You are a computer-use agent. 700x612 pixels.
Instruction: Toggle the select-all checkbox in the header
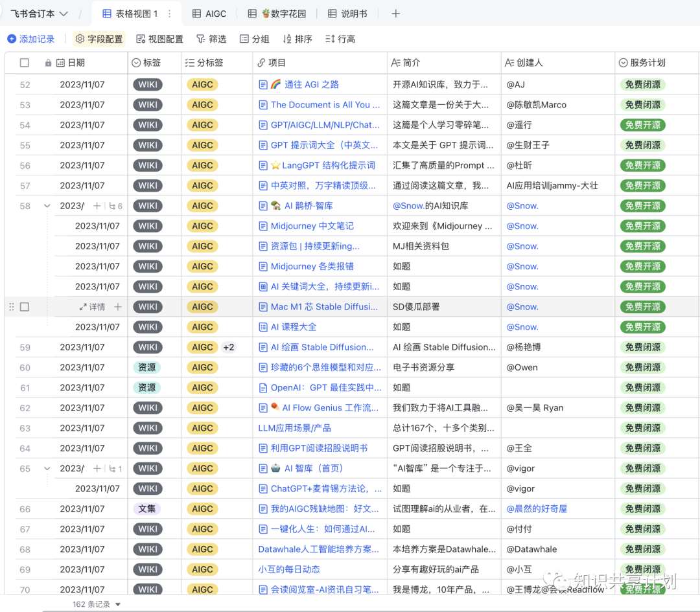coord(23,62)
